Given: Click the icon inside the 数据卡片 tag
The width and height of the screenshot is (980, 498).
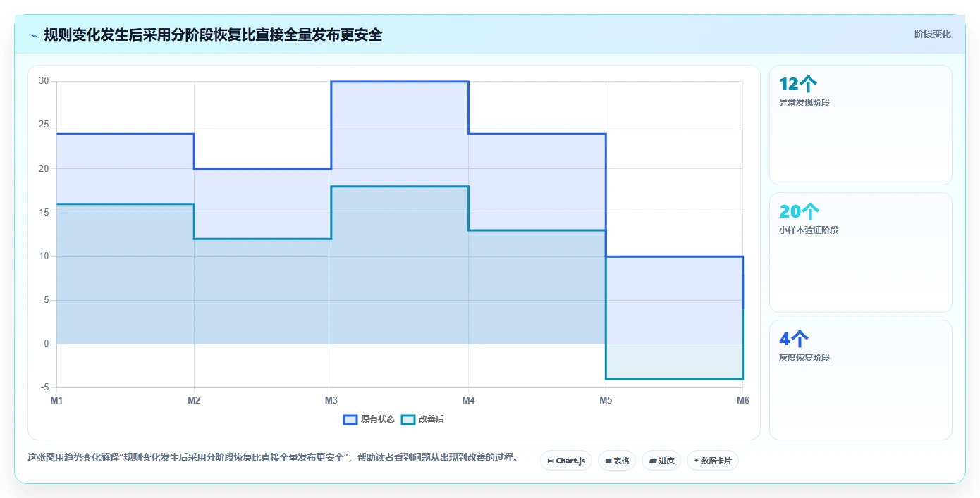Looking at the screenshot, I should click(697, 461).
